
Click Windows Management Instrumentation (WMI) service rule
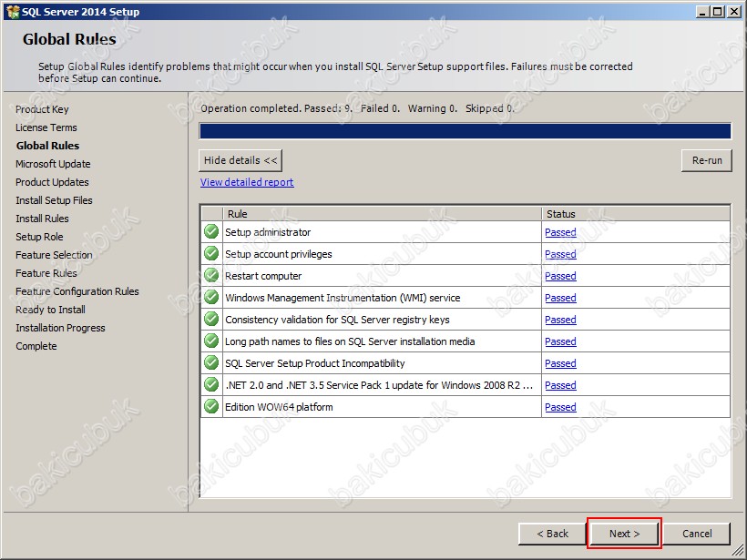click(343, 298)
